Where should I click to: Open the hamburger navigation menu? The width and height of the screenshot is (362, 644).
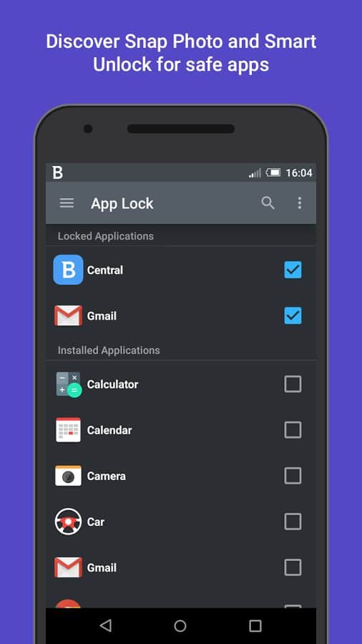tap(67, 203)
